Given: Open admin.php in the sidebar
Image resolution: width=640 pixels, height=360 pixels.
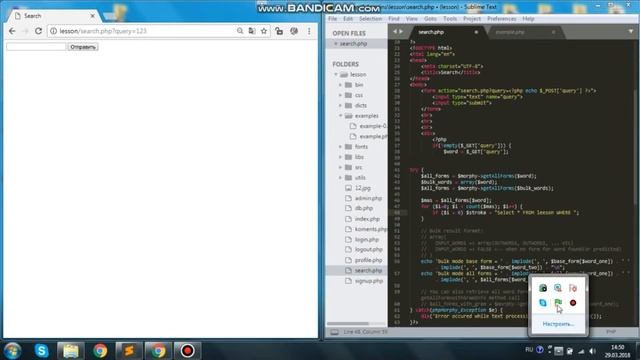Looking at the screenshot, I should [x=368, y=198].
